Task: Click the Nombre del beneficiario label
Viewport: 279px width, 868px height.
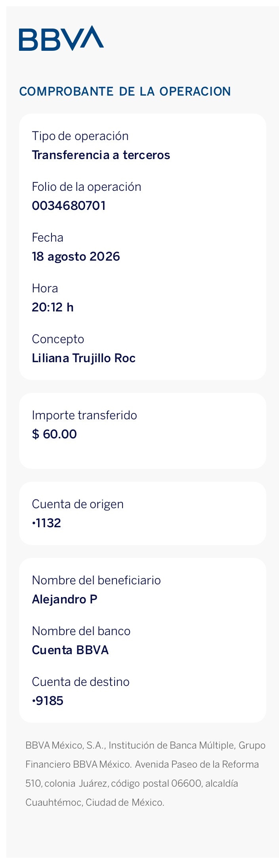Action: point(96,580)
